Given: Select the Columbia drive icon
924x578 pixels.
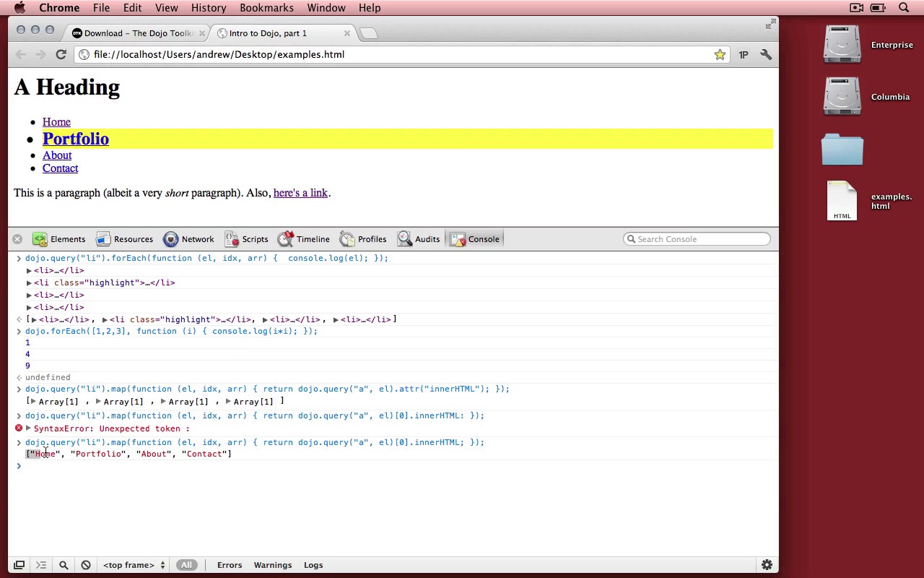Looking at the screenshot, I should (x=842, y=97).
